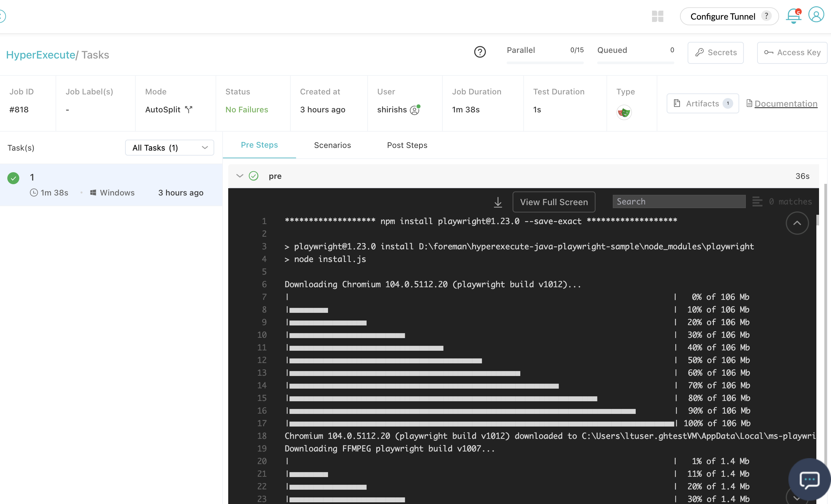Viewport: 831px width, 504px height.
Task: Download the pre step log
Action: [498, 202]
